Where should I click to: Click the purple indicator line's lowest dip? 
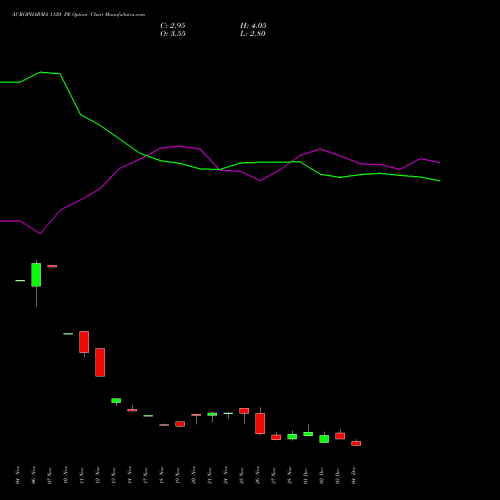coord(40,234)
